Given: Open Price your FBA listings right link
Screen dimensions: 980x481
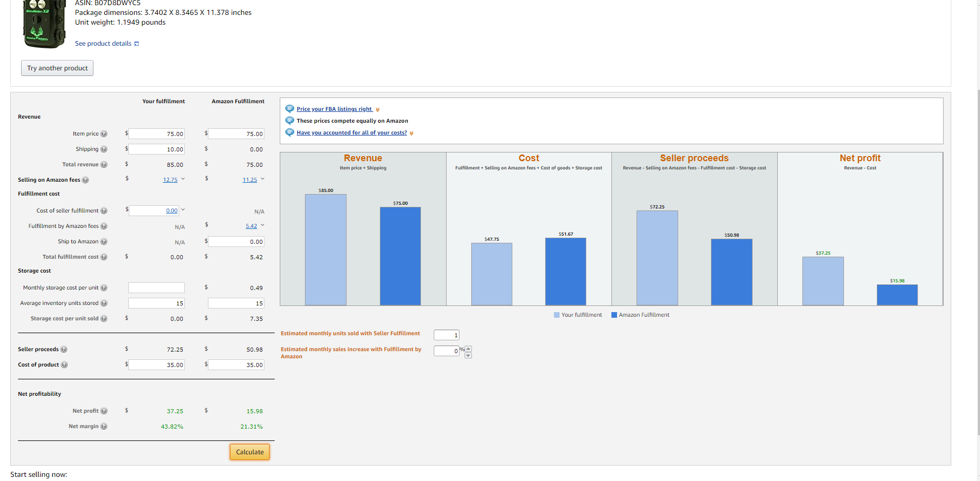Looking at the screenshot, I should 334,109.
